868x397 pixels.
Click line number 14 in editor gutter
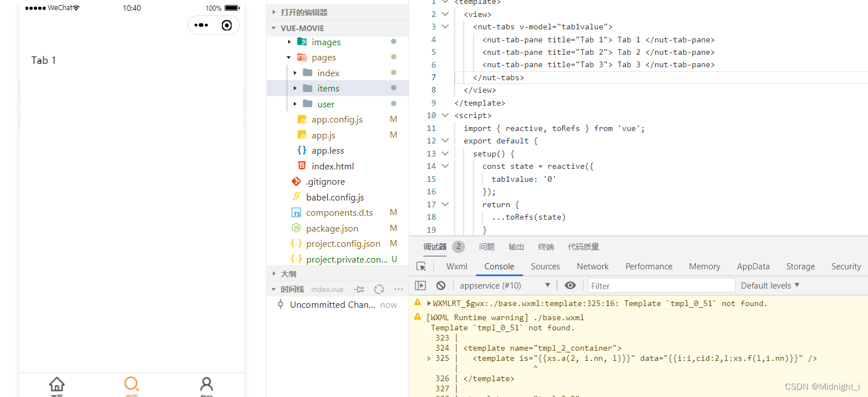(x=431, y=166)
